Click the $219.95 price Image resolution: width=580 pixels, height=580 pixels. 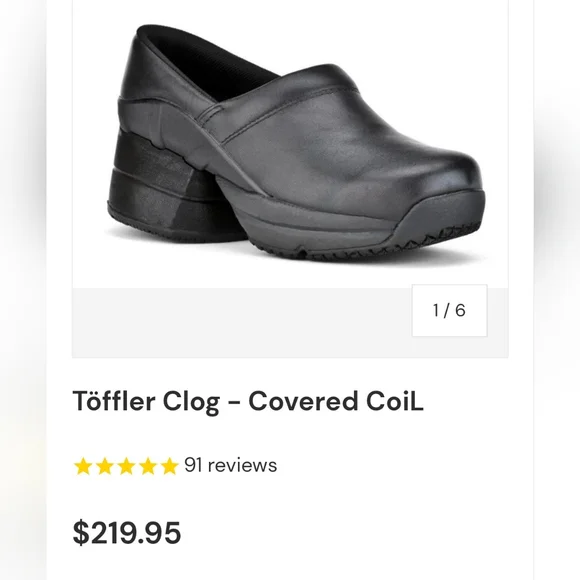pyautogui.click(x=127, y=533)
